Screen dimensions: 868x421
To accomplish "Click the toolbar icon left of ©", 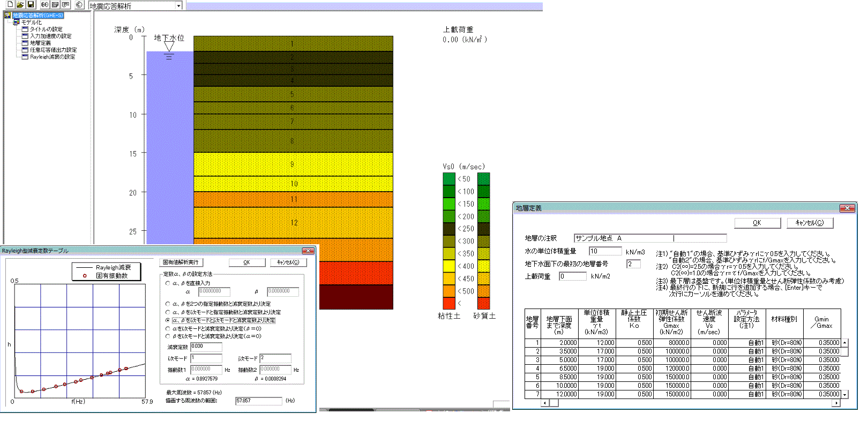I will pyautogui.click(x=65, y=5).
